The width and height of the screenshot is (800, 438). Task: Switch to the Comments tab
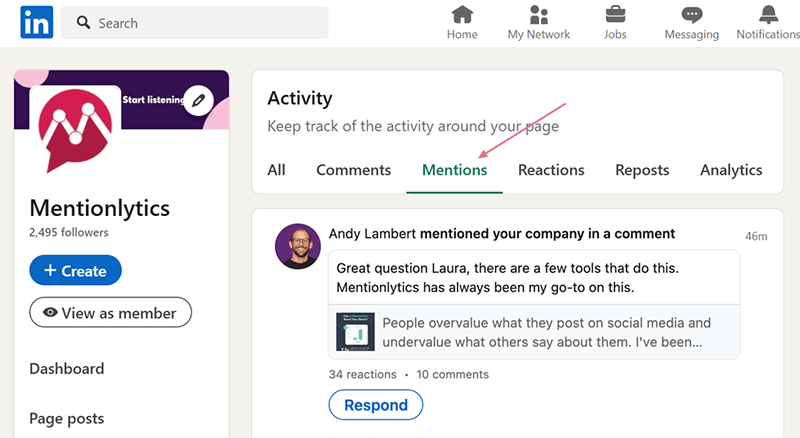click(354, 170)
